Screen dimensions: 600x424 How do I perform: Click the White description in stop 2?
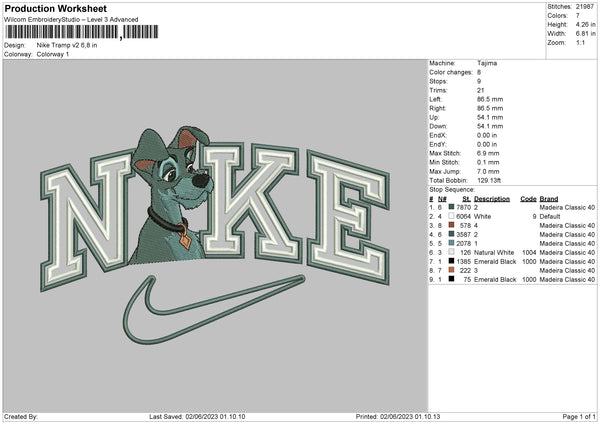click(x=482, y=217)
